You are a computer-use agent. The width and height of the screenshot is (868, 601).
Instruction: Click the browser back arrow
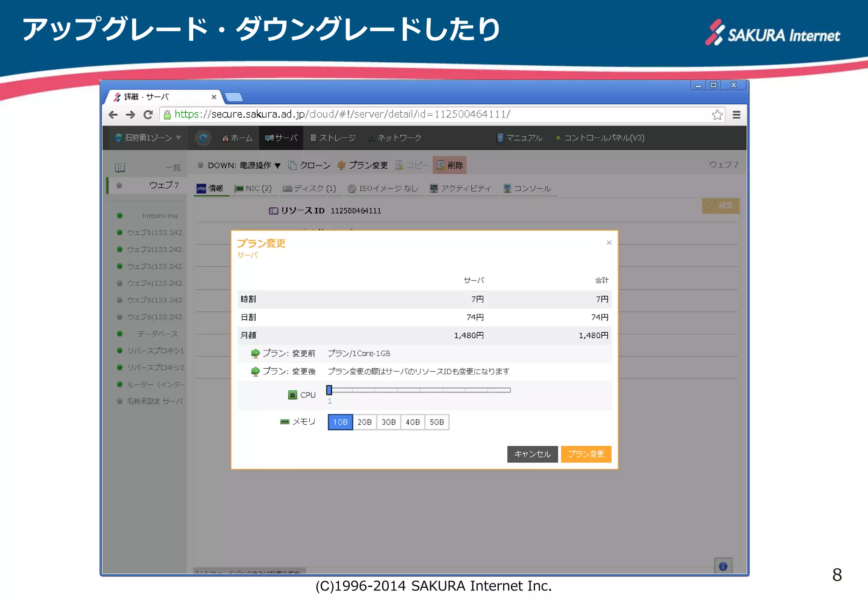113,114
